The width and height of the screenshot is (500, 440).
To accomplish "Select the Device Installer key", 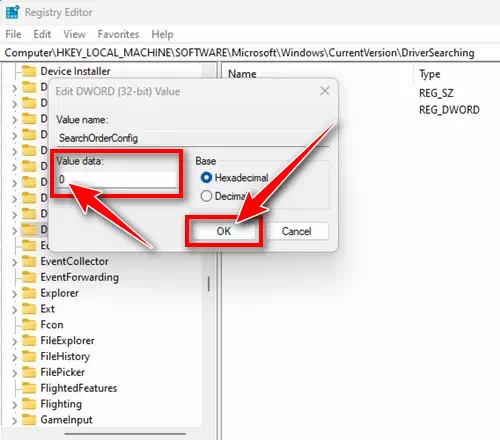I will (x=75, y=71).
